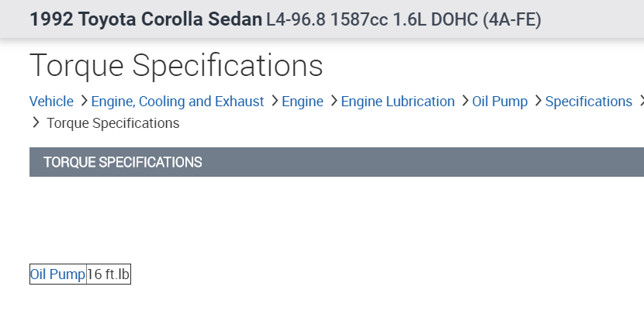Viewport: 644px width, 314px height.
Task: Click the chevron after Engine Lubrication
Action: (464, 101)
